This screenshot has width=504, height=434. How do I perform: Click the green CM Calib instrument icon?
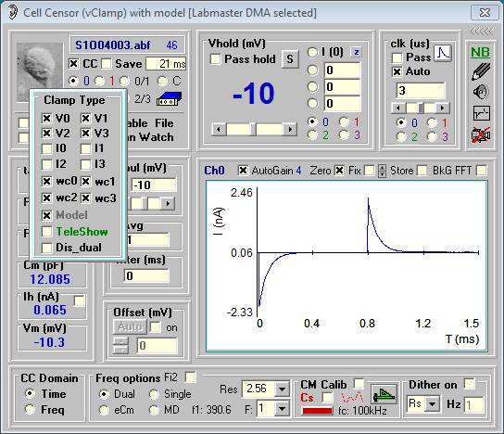pyautogui.click(x=384, y=394)
